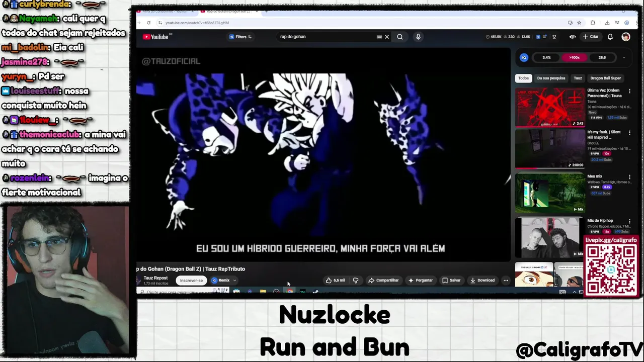Share the video with Compartilhar
Screen dimensions: 644x362
click(x=383, y=281)
